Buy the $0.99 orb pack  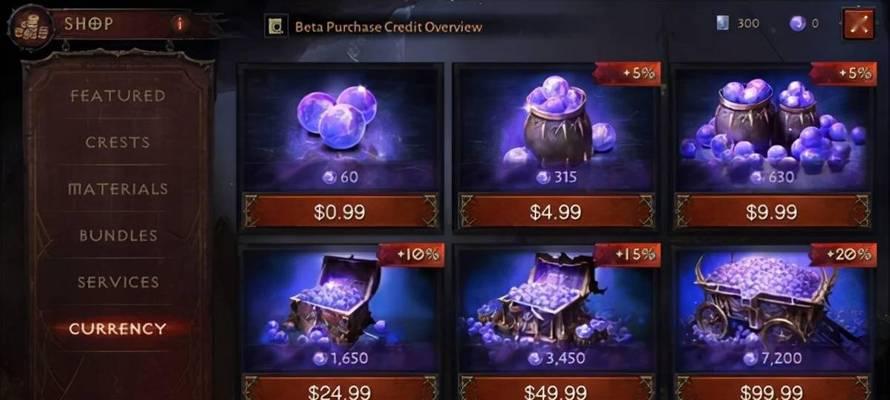[341, 212]
